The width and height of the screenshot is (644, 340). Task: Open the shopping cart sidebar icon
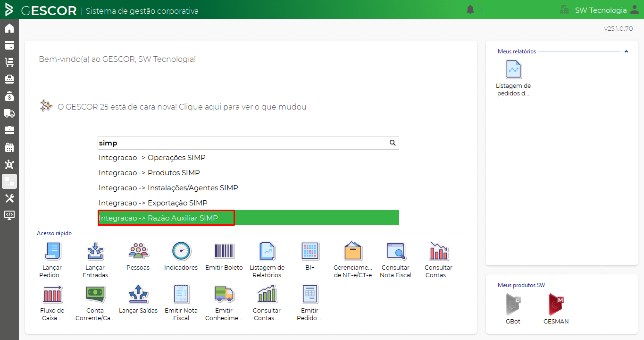pyautogui.click(x=9, y=62)
